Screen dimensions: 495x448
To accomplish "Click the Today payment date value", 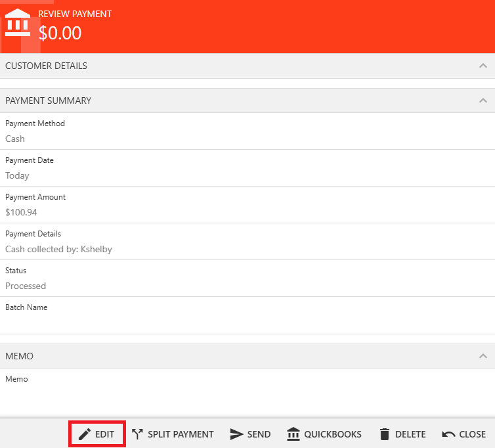I will (x=17, y=175).
